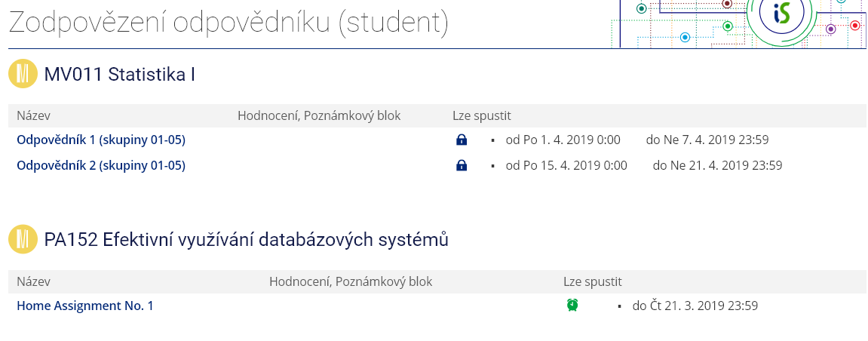Image resolution: width=868 pixels, height=341 pixels.
Task: Open Home Assignment No. 1
Action: [x=85, y=306]
